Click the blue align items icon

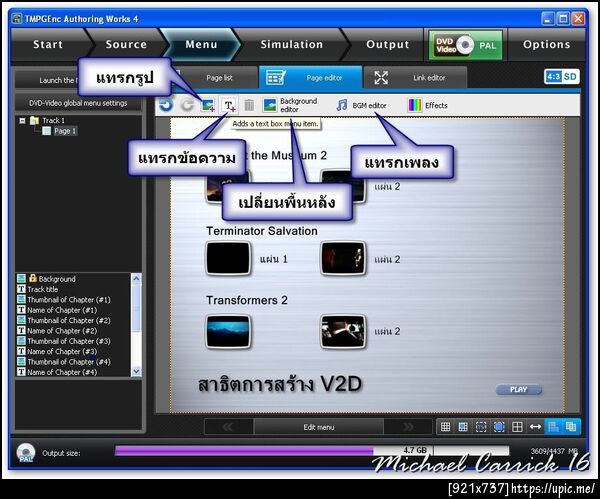tap(553, 427)
